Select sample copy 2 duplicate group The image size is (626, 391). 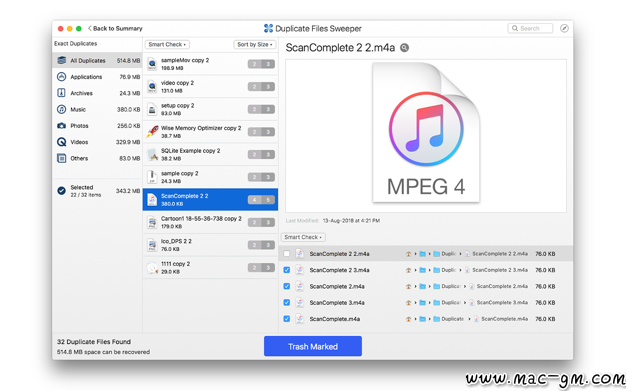[x=210, y=177]
